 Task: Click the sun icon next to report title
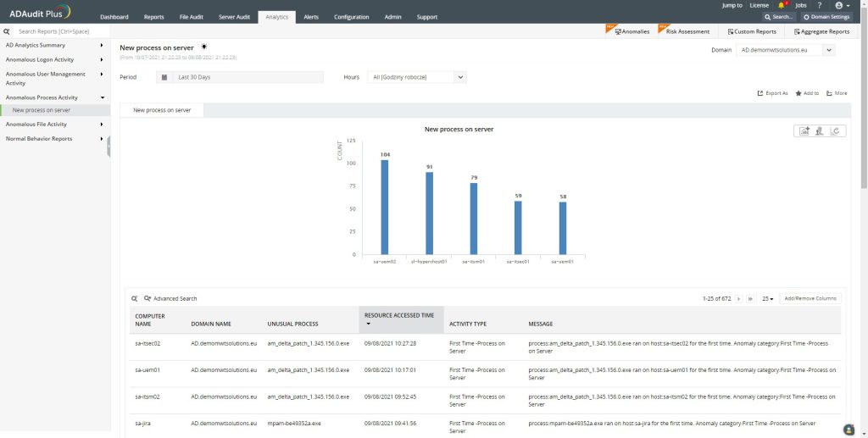[x=203, y=47]
